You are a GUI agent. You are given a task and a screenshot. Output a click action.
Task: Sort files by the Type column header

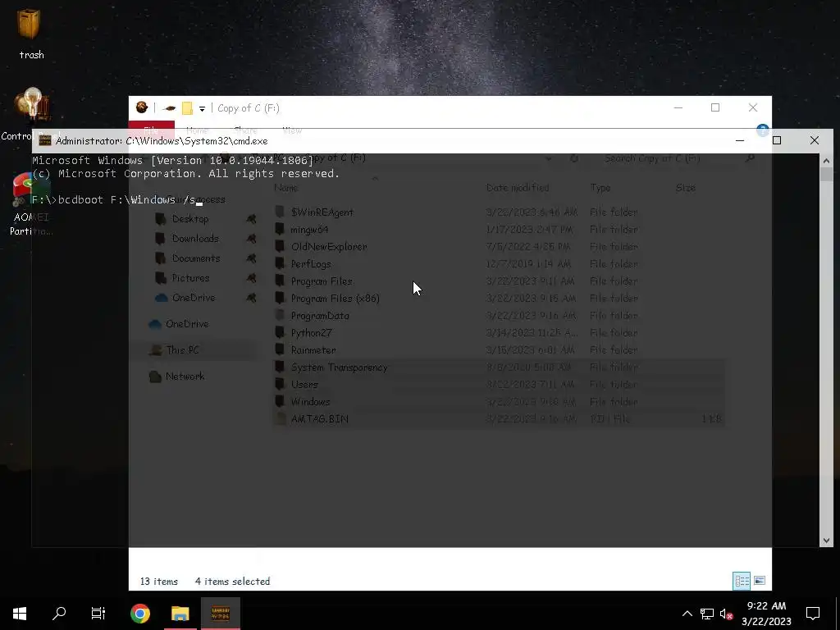pyautogui.click(x=600, y=188)
